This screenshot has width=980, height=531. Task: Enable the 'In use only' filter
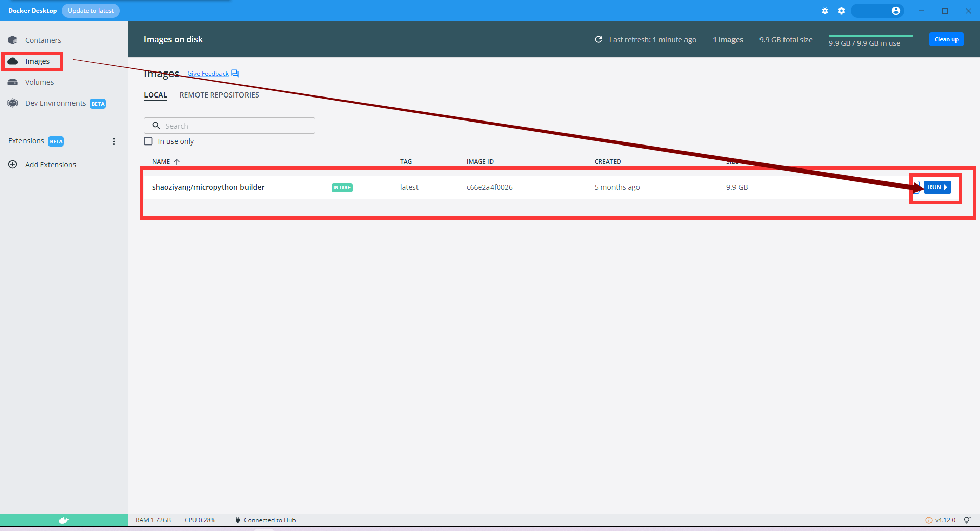[x=148, y=141]
